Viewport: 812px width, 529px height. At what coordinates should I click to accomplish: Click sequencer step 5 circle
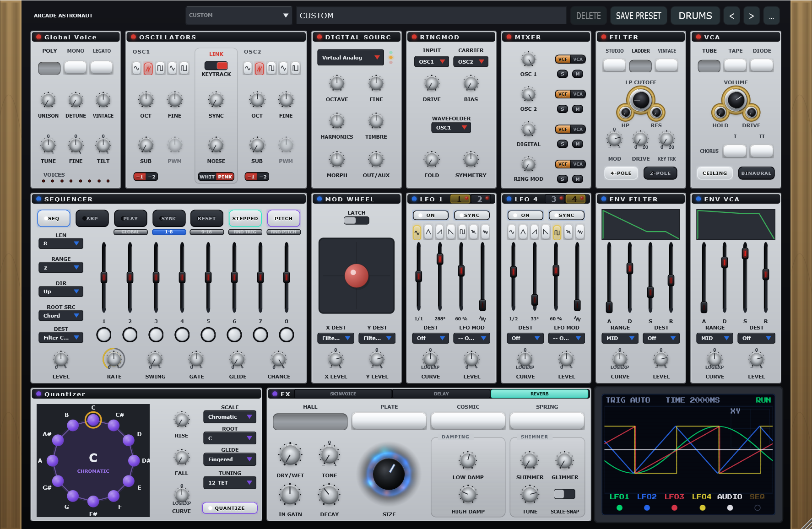tap(208, 335)
